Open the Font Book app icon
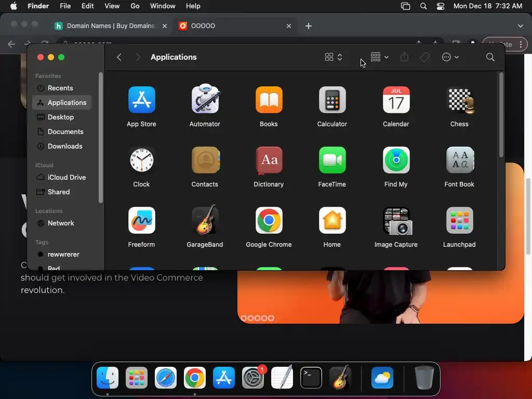 coord(460,160)
